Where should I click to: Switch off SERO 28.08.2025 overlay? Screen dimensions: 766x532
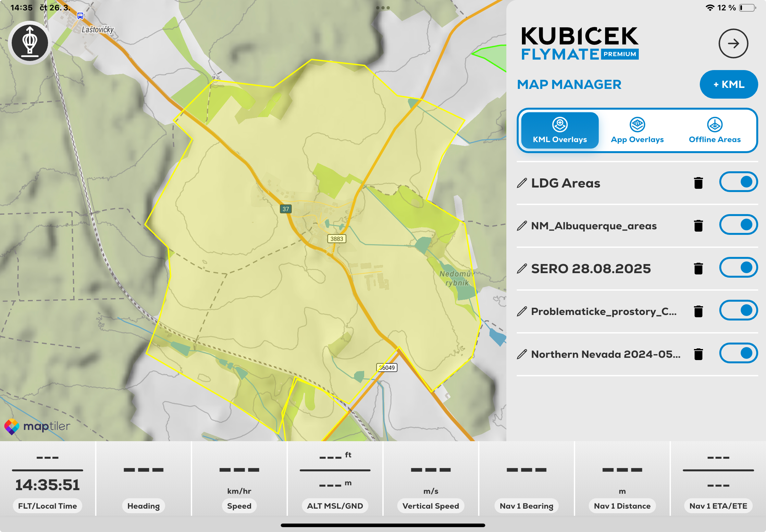click(x=738, y=267)
